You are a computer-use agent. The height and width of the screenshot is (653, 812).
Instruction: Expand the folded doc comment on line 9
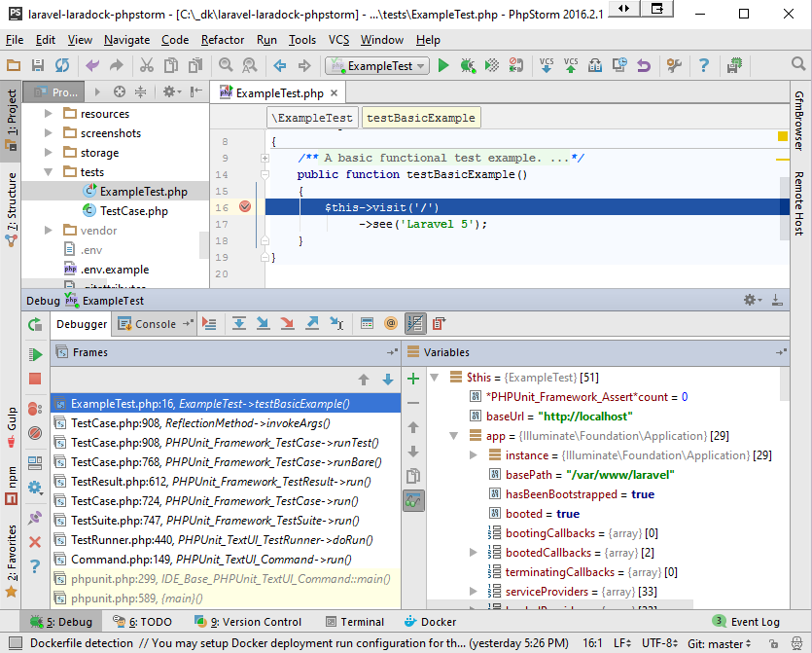pyautogui.click(x=265, y=158)
